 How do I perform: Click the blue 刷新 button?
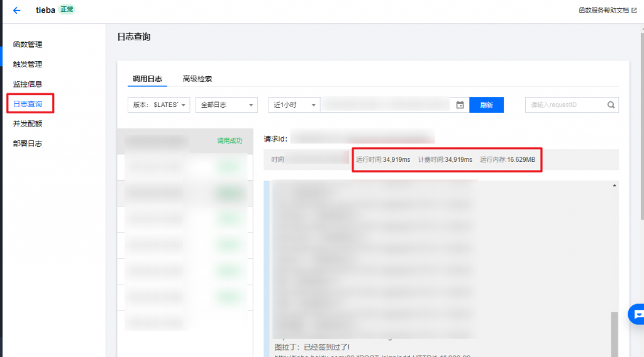click(486, 105)
